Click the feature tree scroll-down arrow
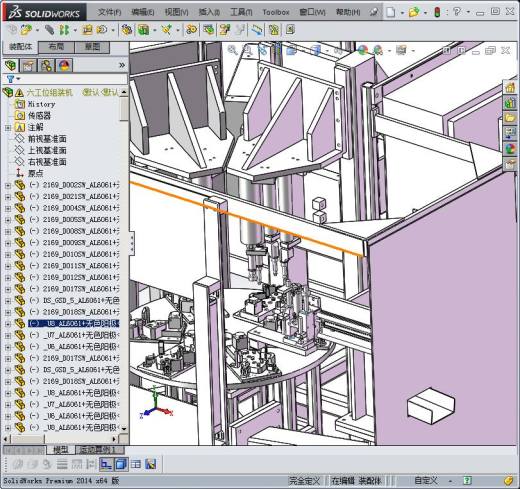The width and height of the screenshot is (520, 489). (124, 429)
